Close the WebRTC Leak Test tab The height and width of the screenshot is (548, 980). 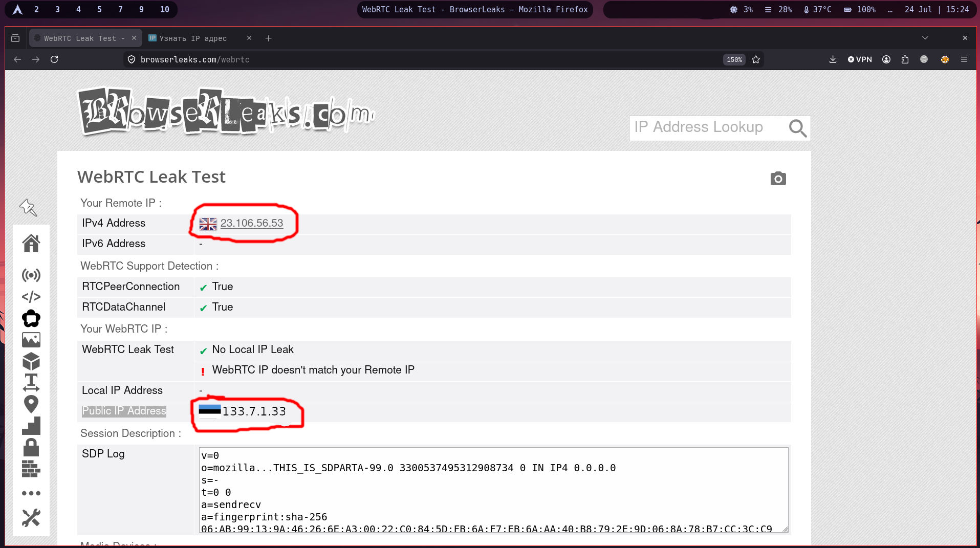click(134, 38)
